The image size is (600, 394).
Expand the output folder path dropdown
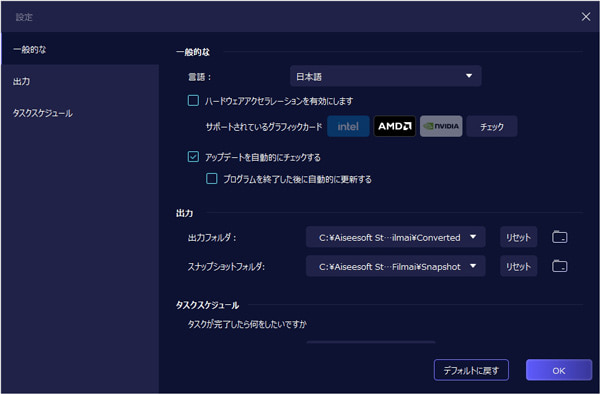tap(396, 237)
